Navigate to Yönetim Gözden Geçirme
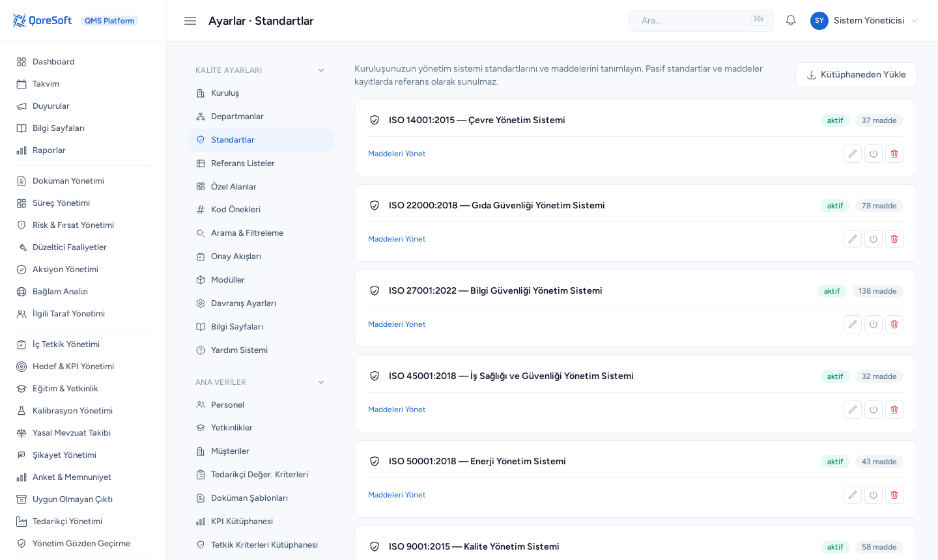The height and width of the screenshot is (560, 938). click(x=83, y=544)
